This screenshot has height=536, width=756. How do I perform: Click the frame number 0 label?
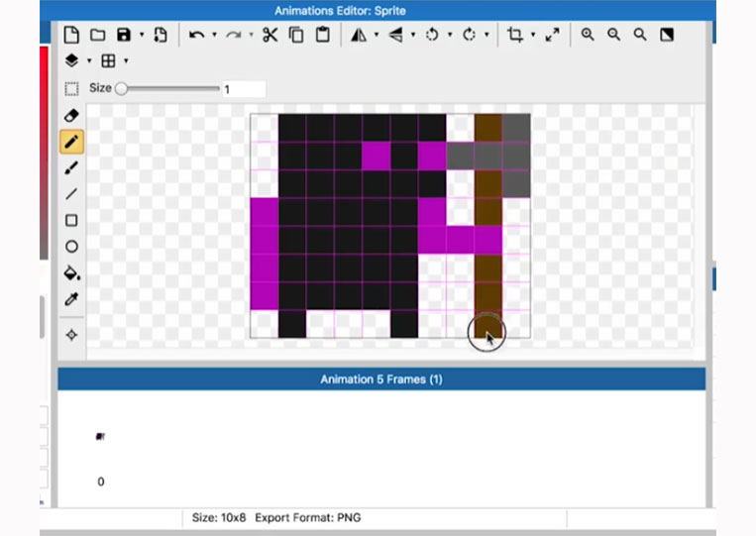[101, 482]
